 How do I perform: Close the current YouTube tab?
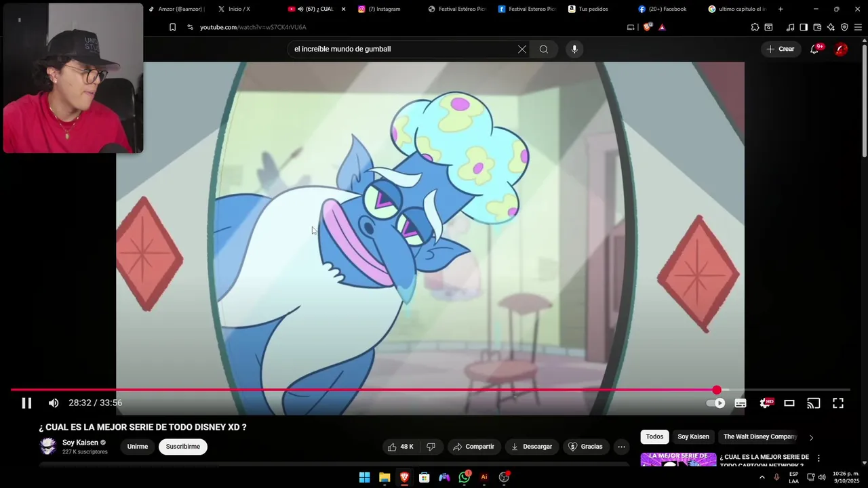(x=343, y=9)
